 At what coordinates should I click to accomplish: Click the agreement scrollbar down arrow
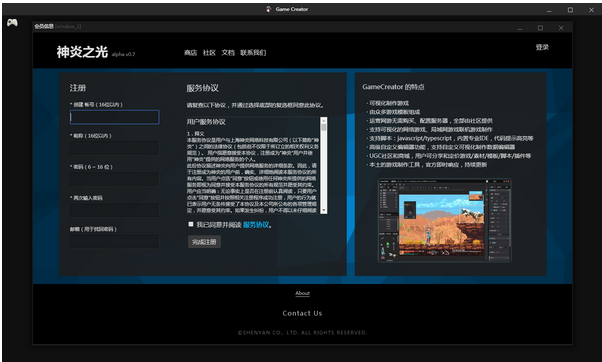(x=324, y=210)
